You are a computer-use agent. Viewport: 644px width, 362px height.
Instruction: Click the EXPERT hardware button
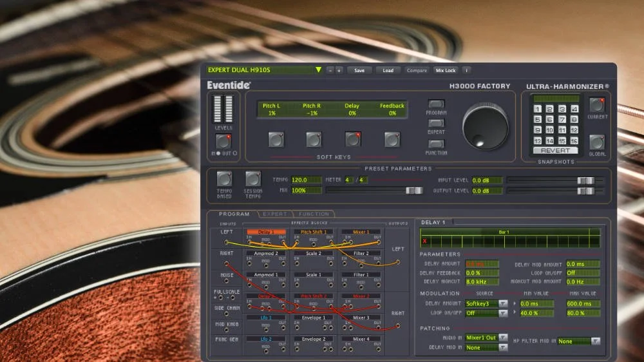[436, 123]
